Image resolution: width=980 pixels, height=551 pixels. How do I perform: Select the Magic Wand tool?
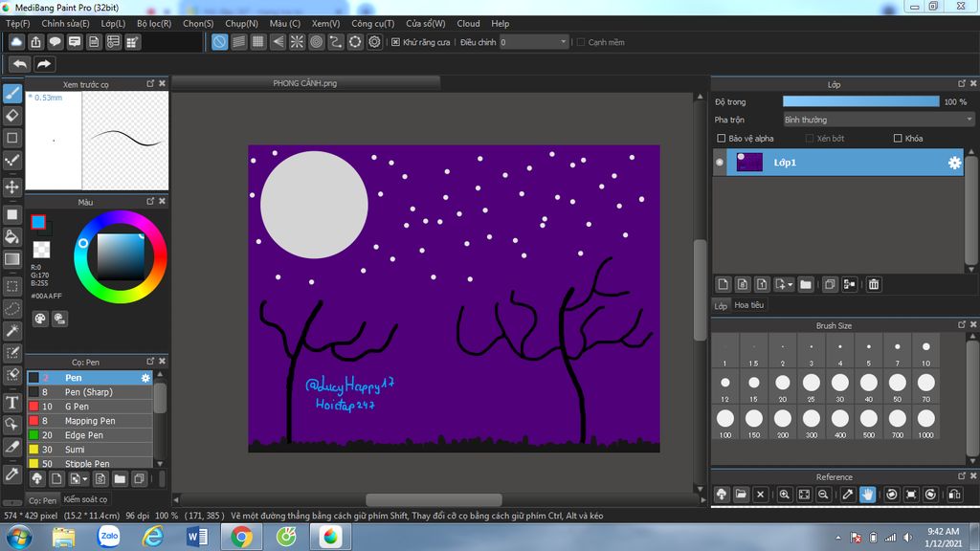[11, 330]
